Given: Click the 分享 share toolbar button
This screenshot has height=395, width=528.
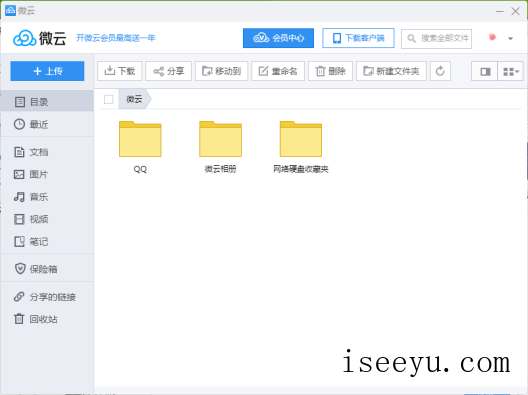Looking at the screenshot, I should pyautogui.click(x=168, y=71).
